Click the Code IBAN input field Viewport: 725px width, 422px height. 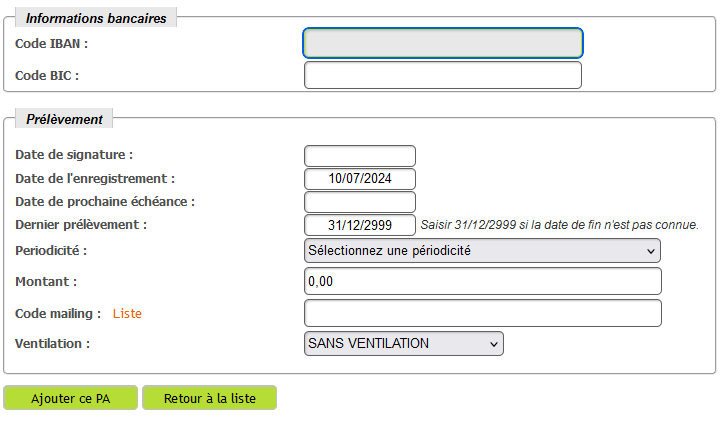442,43
